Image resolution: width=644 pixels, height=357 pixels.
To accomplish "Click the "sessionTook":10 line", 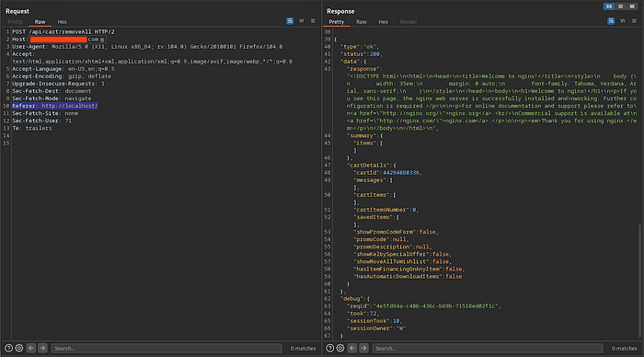I will [374, 321].
